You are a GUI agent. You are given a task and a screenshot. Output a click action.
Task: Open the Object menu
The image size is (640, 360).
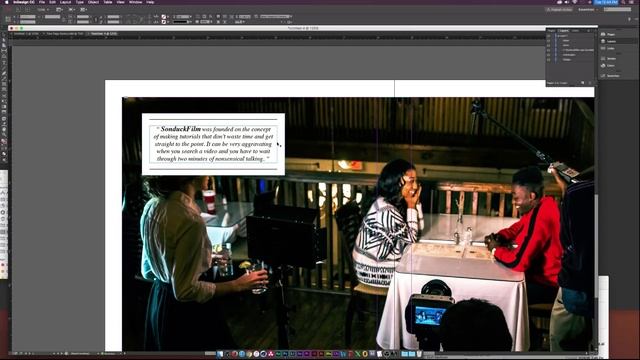(x=93, y=2)
